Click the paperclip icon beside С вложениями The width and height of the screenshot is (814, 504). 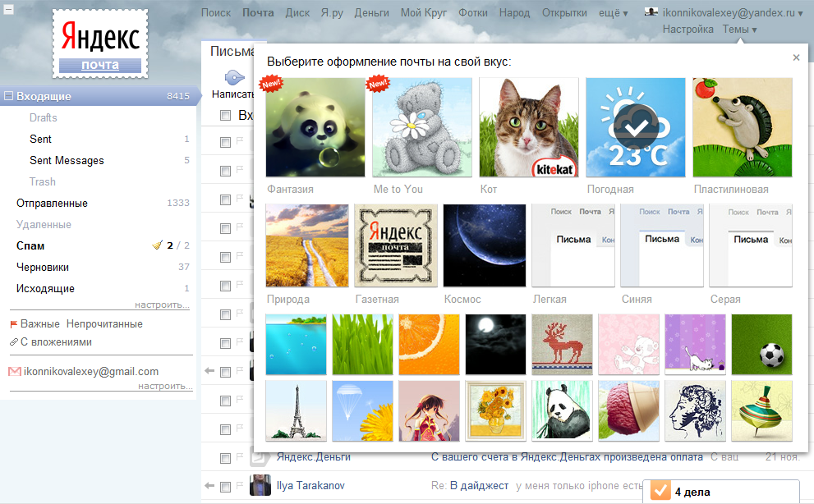point(14,342)
